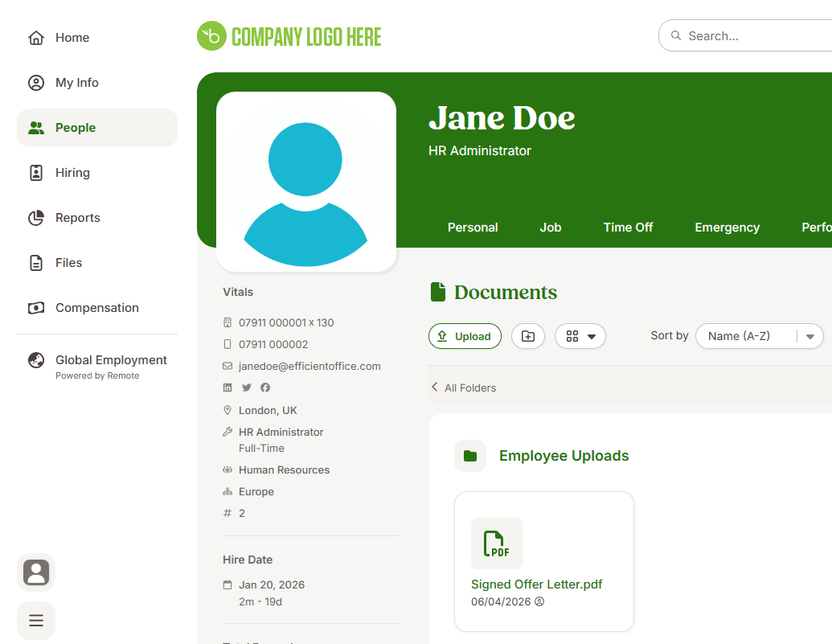Click into the Search field
Image resolution: width=832 pixels, height=644 pixels.
click(756, 36)
